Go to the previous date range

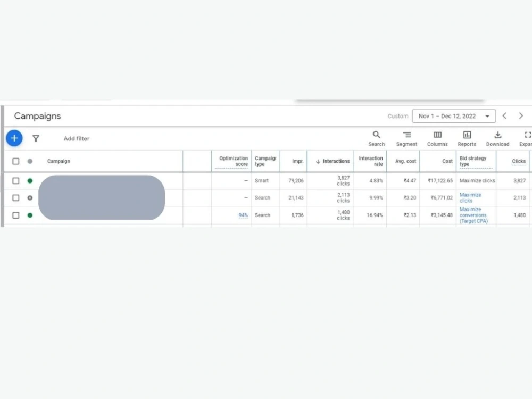click(504, 115)
